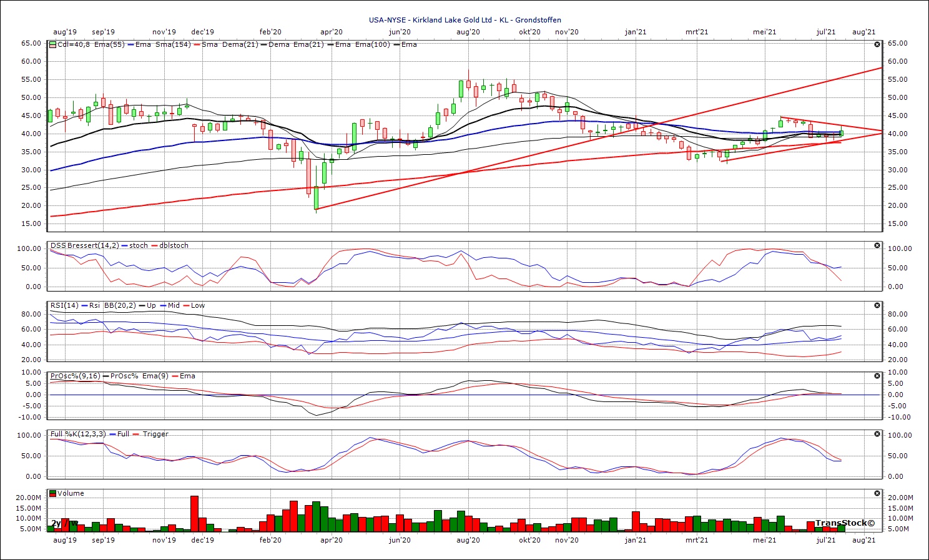Click the blue stoch legend entry
The width and height of the screenshot is (929, 560).
(x=135, y=245)
